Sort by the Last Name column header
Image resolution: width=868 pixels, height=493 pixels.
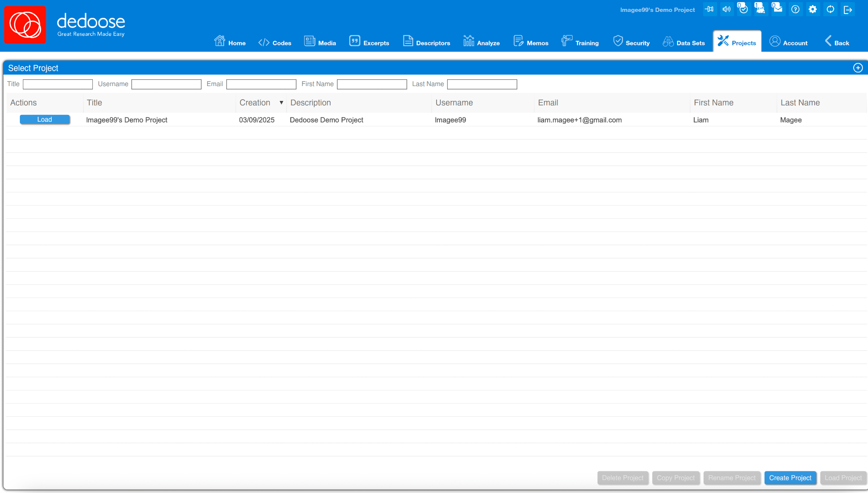[822, 103]
